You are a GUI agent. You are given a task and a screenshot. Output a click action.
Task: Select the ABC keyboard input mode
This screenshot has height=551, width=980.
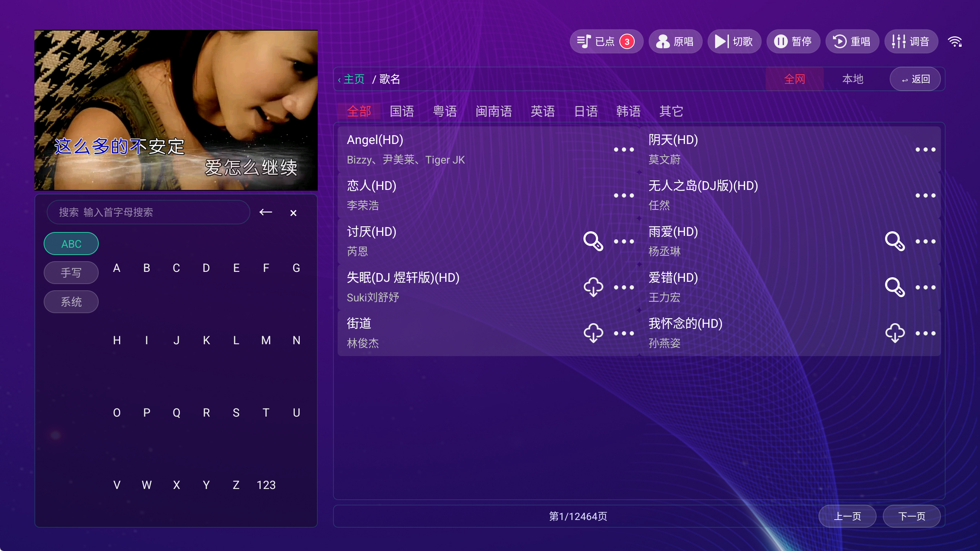point(71,244)
